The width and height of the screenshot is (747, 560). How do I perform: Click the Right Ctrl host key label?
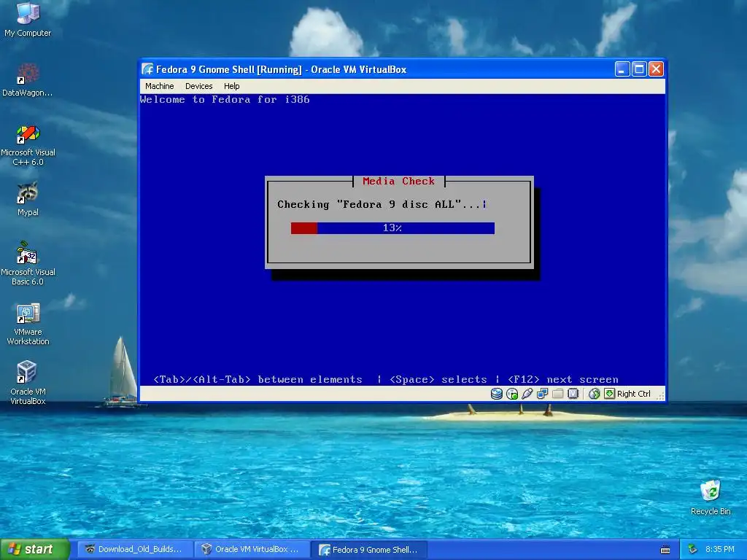pos(634,394)
